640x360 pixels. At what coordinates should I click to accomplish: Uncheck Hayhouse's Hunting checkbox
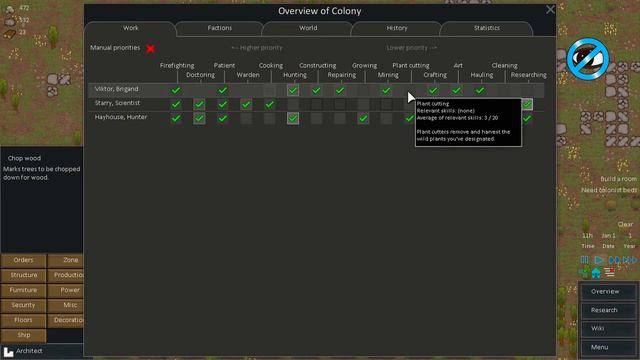[x=293, y=119]
